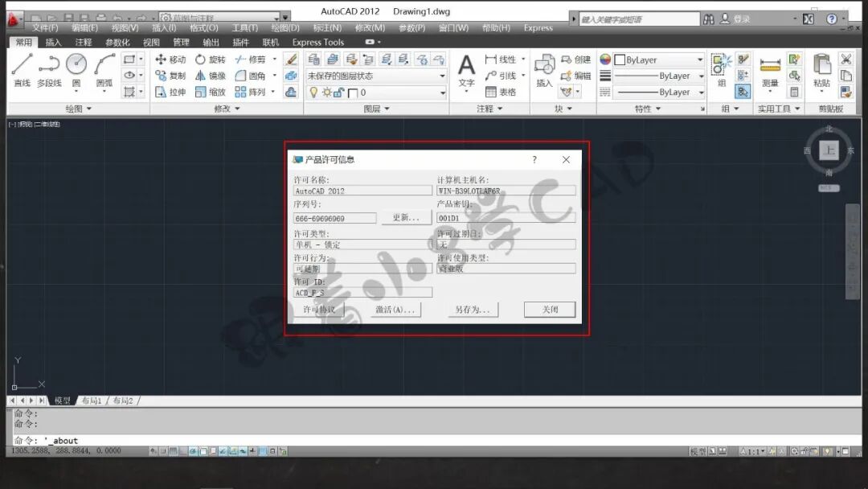Click the serial number field 666-69696969
The height and width of the screenshot is (489, 868).
pyautogui.click(x=334, y=218)
